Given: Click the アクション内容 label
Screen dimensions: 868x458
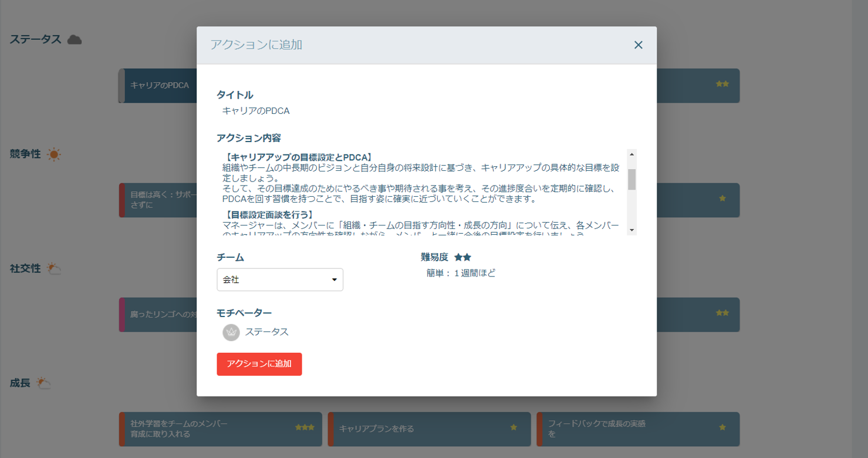Looking at the screenshot, I should (249, 138).
